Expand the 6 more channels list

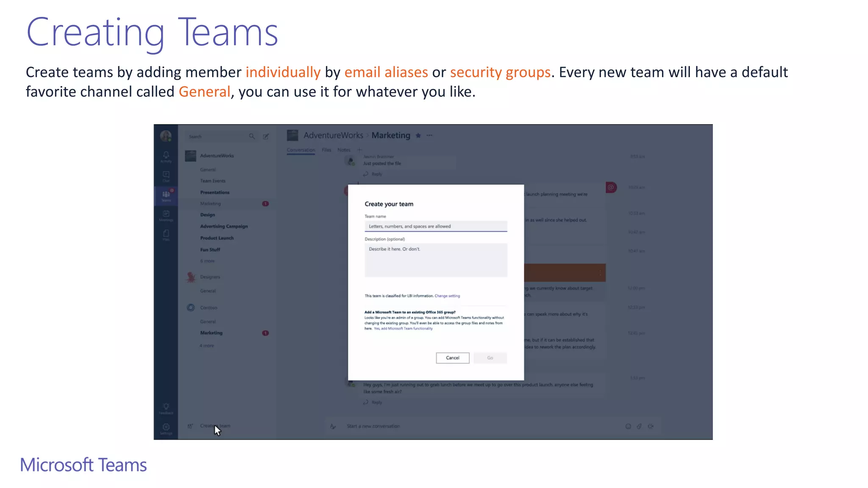coord(207,261)
